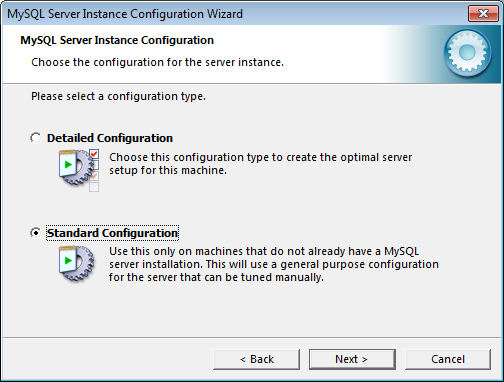Click the Standard Configuration description text
The width and height of the screenshot is (504, 382).
click(x=274, y=264)
